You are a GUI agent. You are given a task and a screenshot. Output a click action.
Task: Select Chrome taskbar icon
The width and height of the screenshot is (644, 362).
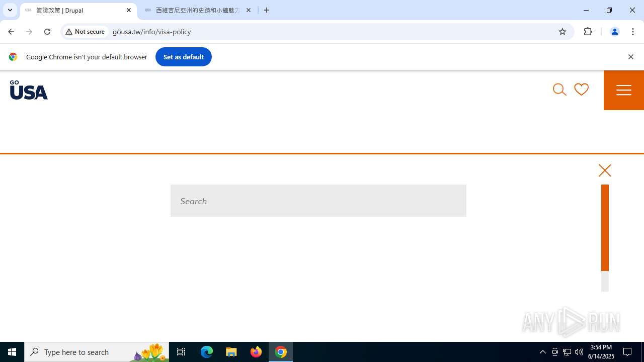281,352
